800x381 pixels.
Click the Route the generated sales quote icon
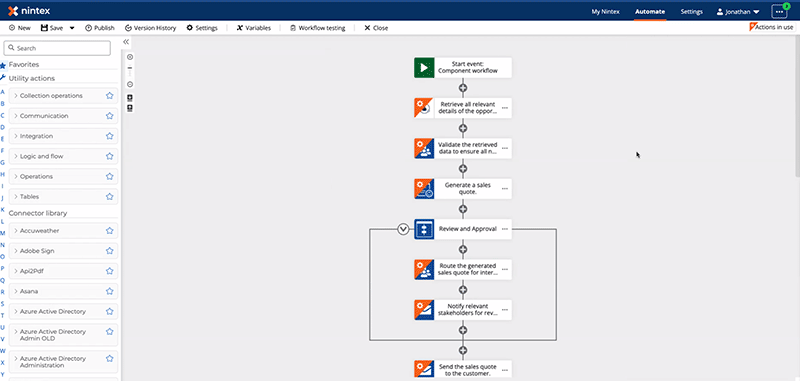[424, 269]
